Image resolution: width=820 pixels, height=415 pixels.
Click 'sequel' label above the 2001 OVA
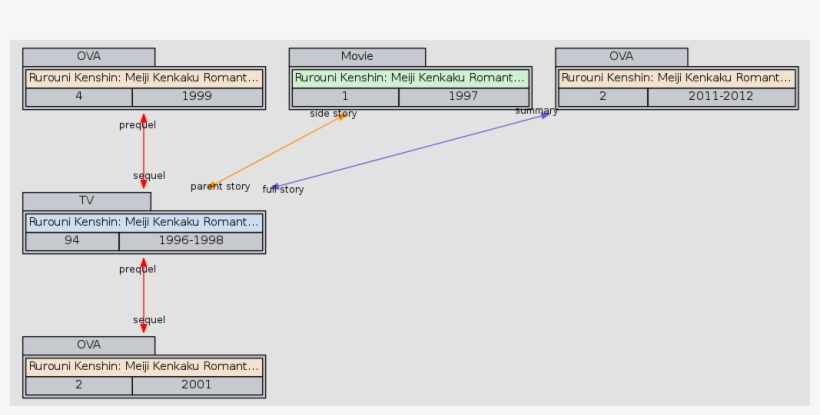click(149, 320)
